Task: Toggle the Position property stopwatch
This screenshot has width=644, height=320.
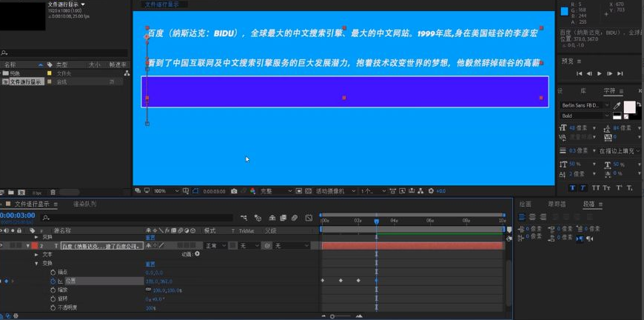Action: pyautogui.click(x=53, y=281)
